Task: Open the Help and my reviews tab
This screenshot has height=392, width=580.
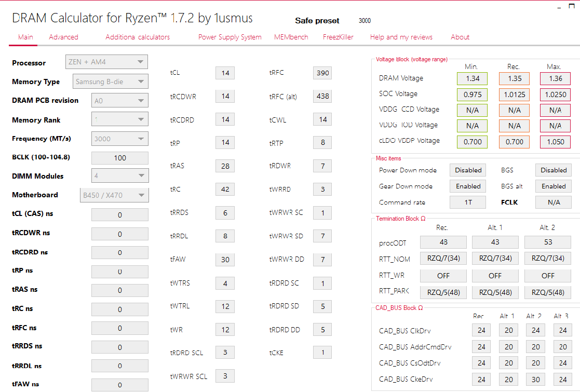Action: point(401,37)
